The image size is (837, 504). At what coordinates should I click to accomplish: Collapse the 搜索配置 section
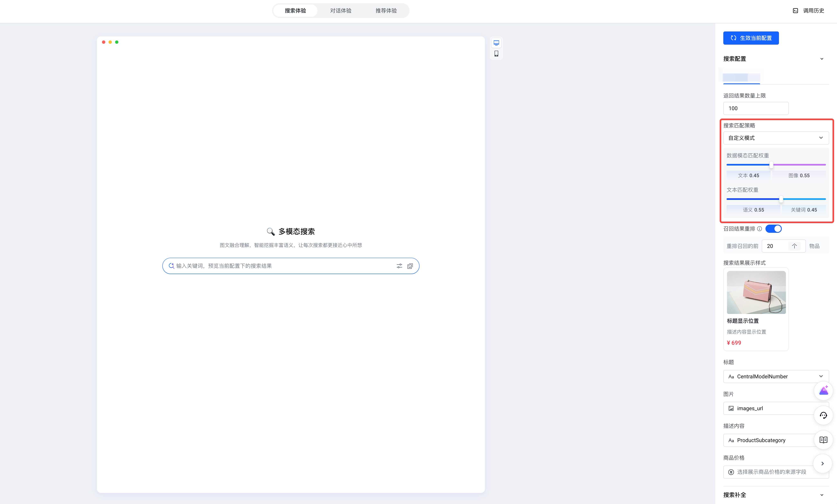click(822, 59)
